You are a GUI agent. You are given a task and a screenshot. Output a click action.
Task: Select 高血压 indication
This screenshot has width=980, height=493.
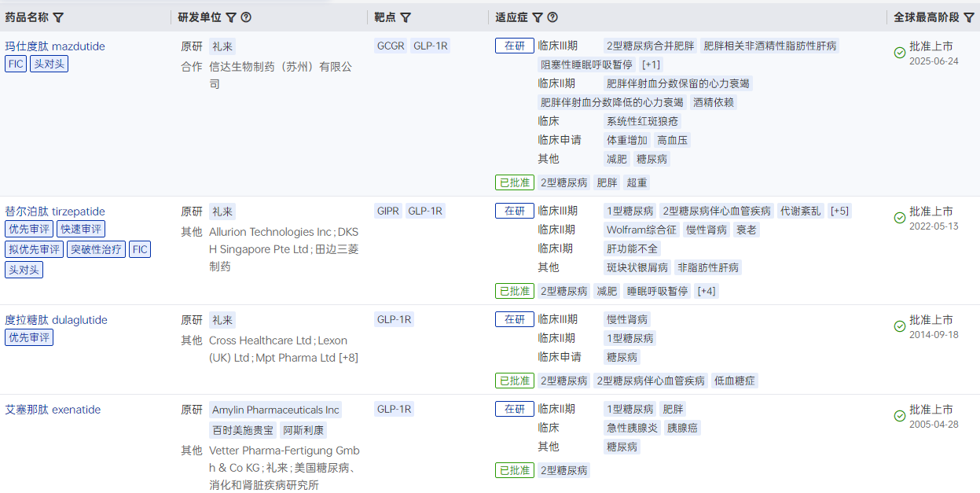673,140
